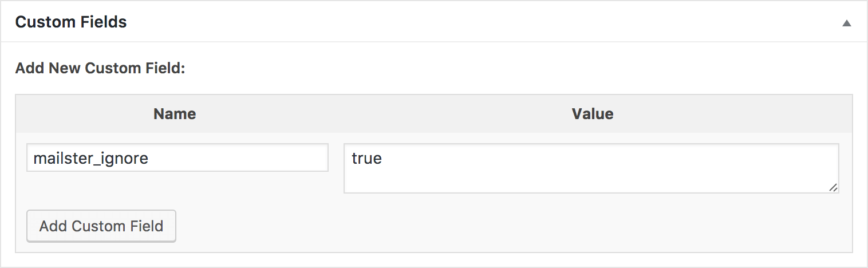This screenshot has width=868, height=268.
Task: Click the Value column header
Action: pyautogui.click(x=592, y=114)
